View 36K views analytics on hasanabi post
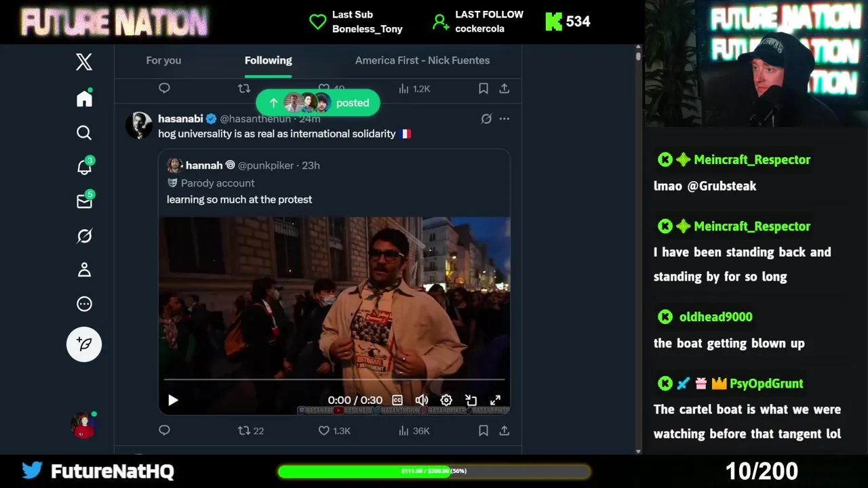 (x=414, y=430)
